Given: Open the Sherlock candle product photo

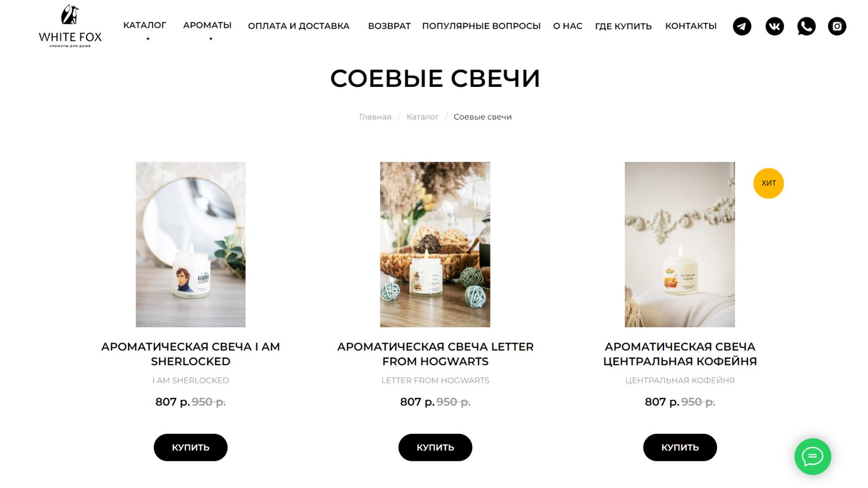Looking at the screenshot, I should (x=190, y=244).
